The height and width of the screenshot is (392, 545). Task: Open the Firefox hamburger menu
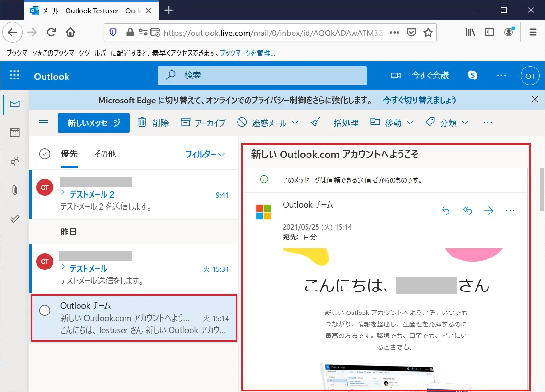click(533, 33)
